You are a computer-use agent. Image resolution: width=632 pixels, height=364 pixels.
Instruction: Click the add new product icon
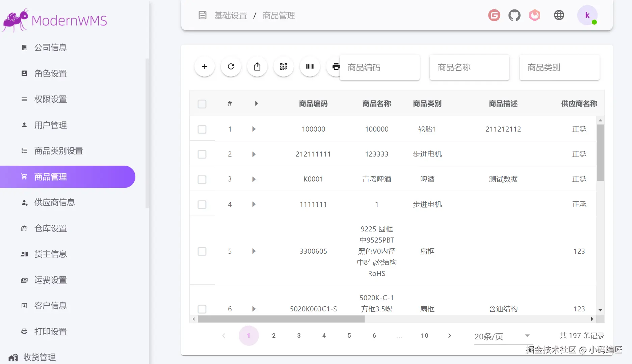(204, 66)
